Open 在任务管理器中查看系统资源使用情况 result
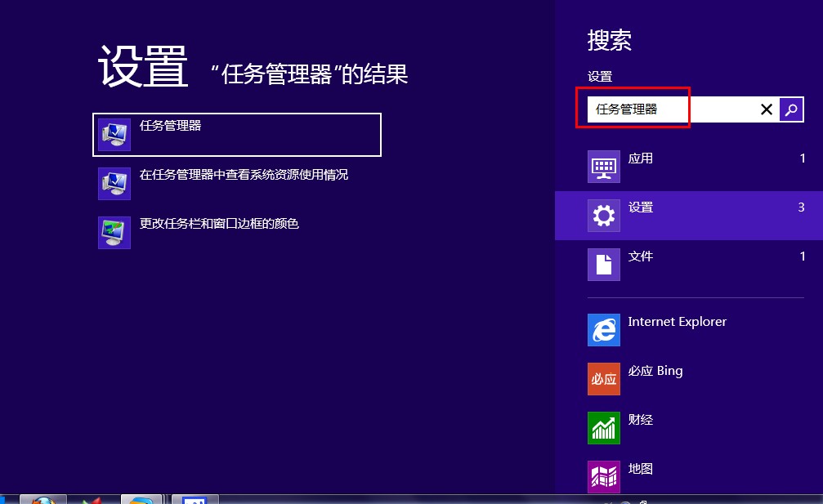This screenshot has width=823, height=504. point(244,175)
